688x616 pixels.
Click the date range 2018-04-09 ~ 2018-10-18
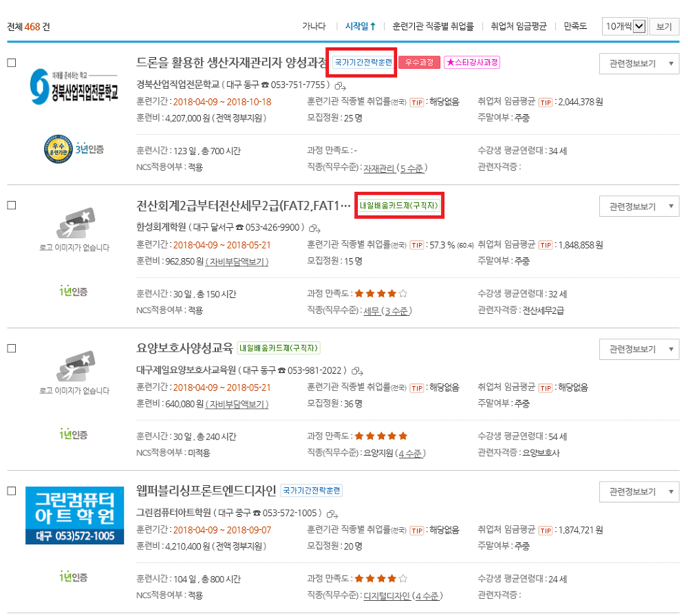222,102
